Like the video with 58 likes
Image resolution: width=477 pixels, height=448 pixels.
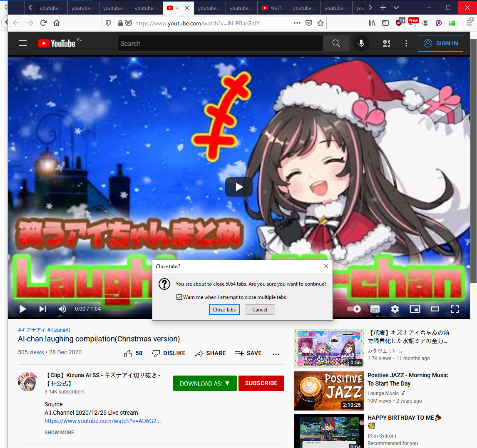(133, 353)
